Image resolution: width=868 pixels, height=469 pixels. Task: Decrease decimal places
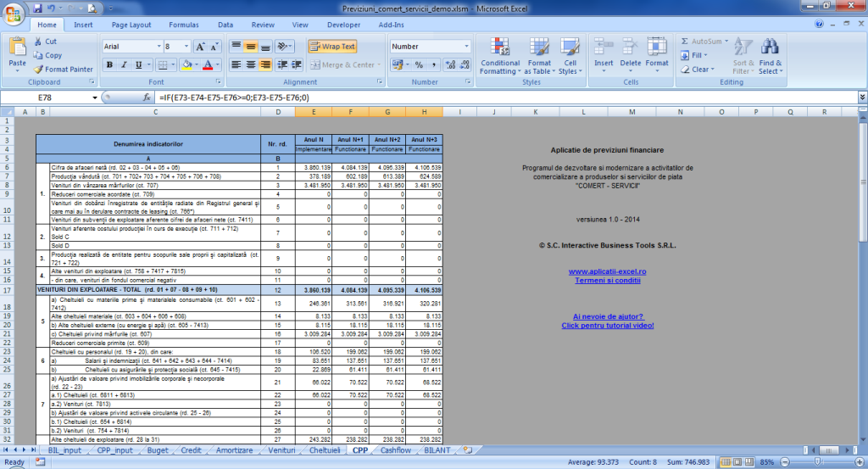(x=465, y=64)
